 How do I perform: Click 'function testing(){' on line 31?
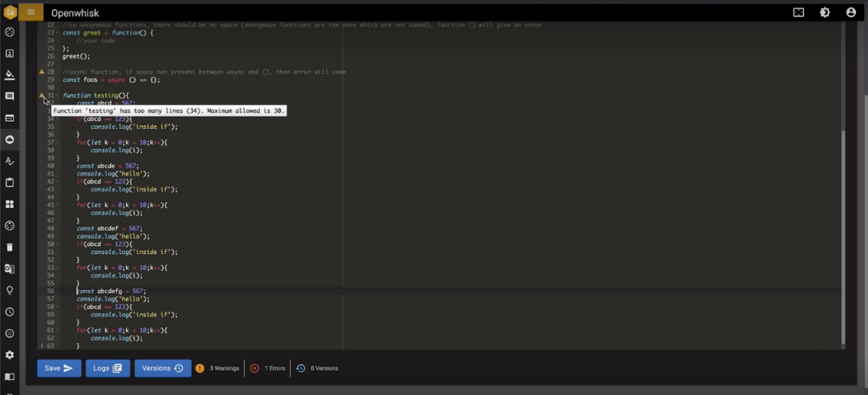(96, 95)
